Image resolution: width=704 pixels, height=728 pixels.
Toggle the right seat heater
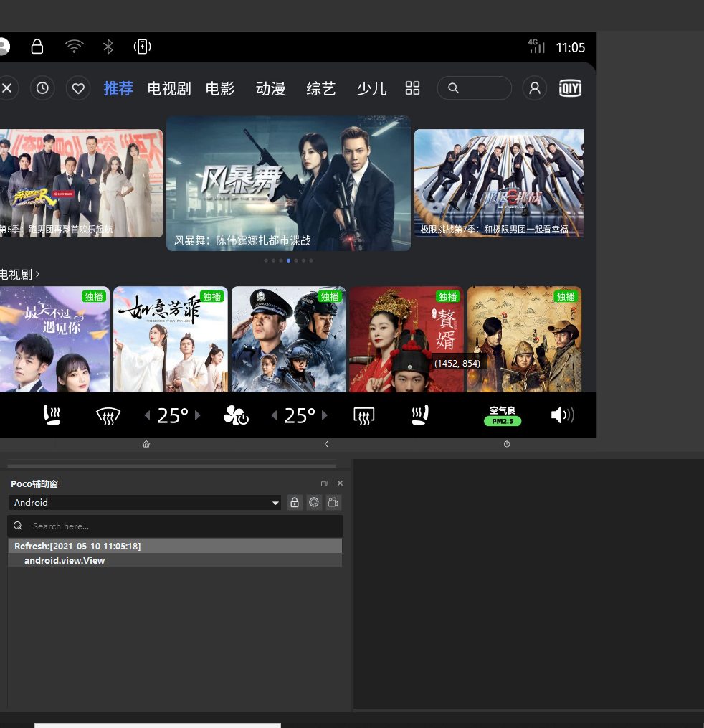click(x=420, y=415)
